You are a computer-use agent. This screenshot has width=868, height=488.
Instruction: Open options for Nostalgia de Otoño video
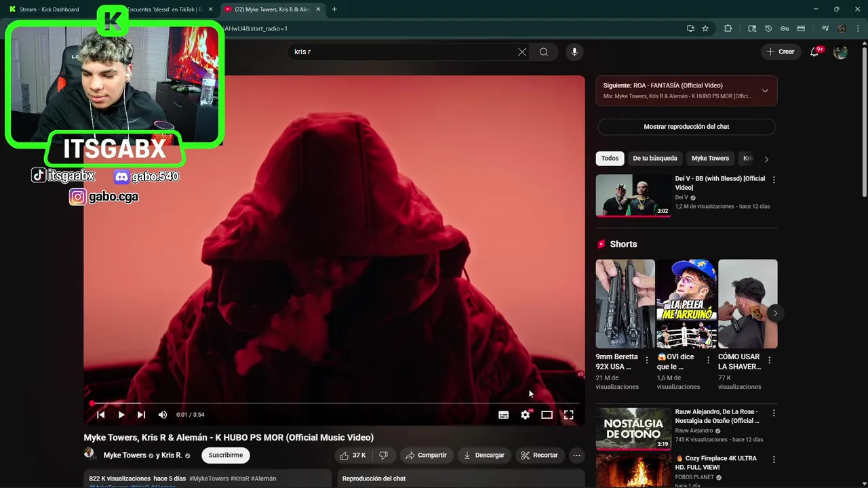pyautogui.click(x=774, y=413)
